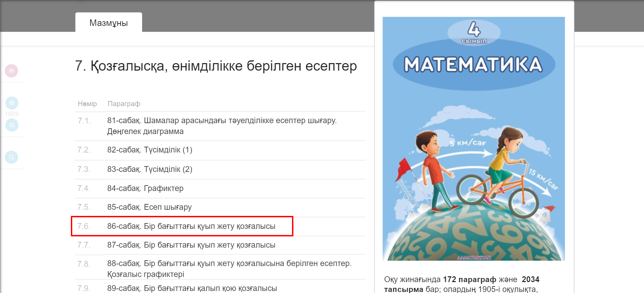Click the number 7.1. cell
The image size is (644, 293).
click(84, 121)
